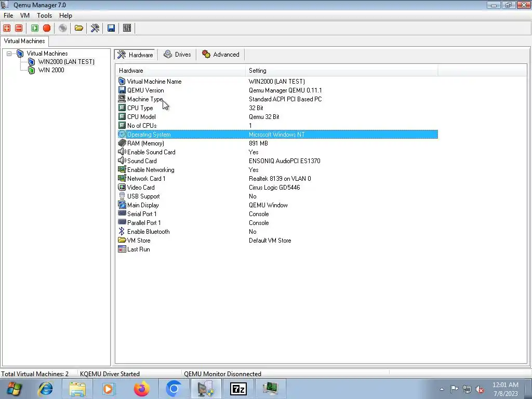Click the Setting column header
This screenshot has height=399, width=532.
342,71
